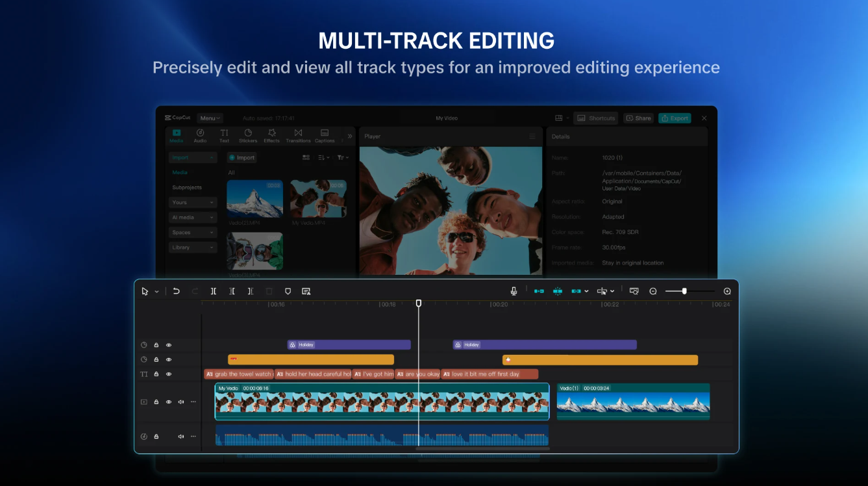
Task: Click the greyed trash delete icon
Action: point(269,291)
